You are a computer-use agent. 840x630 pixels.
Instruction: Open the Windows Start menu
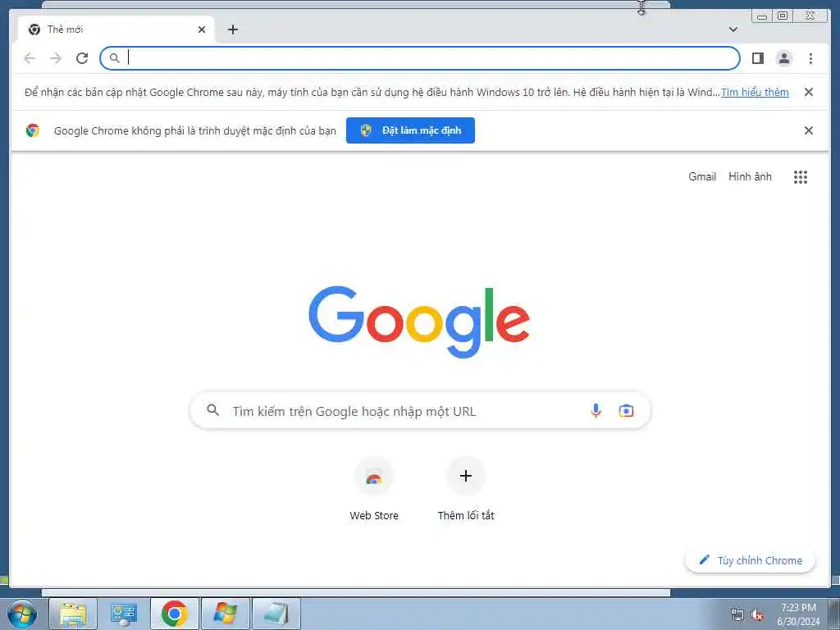click(22, 614)
